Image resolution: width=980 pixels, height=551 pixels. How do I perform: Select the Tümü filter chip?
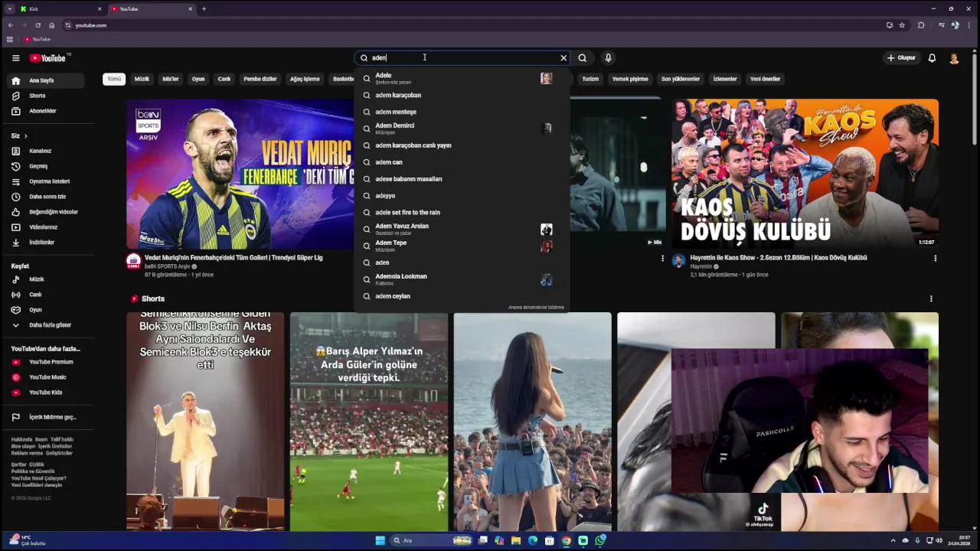[x=114, y=79]
